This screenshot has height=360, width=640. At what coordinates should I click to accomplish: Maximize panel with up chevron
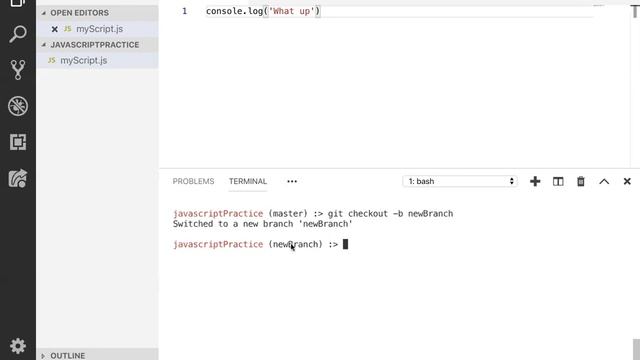point(604,182)
